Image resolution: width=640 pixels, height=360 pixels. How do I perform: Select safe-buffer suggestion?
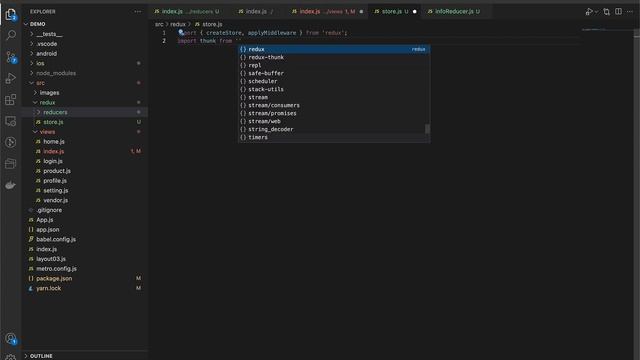(x=334, y=73)
